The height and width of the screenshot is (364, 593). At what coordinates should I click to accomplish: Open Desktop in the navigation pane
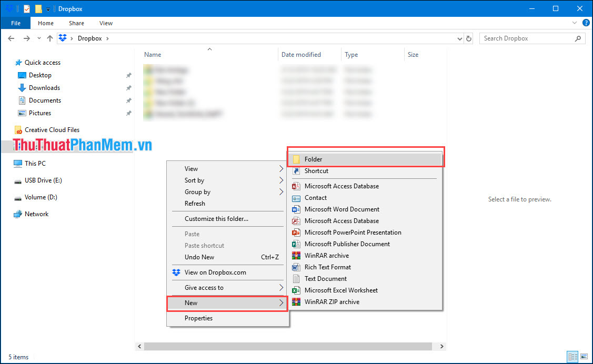click(x=40, y=75)
